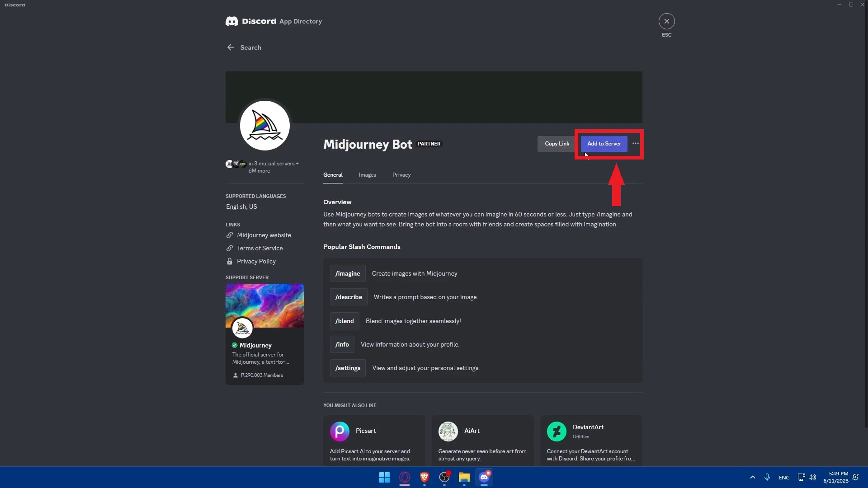Image resolution: width=868 pixels, height=488 pixels.
Task: Open Brave browser from the taskbar
Action: pyautogui.click(x=425, y=478)
